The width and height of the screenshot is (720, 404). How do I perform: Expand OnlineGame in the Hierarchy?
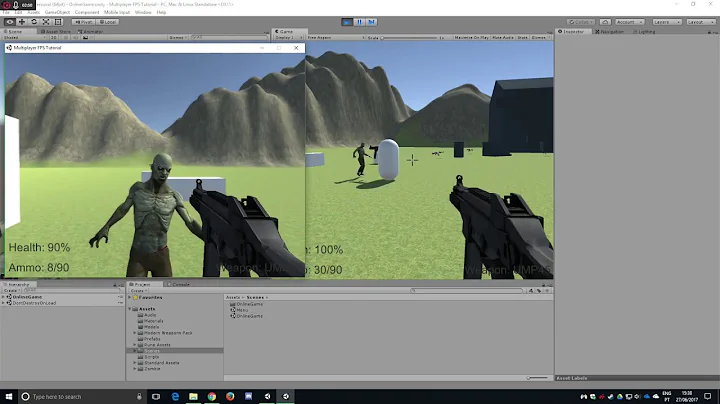tap(4, 297)
